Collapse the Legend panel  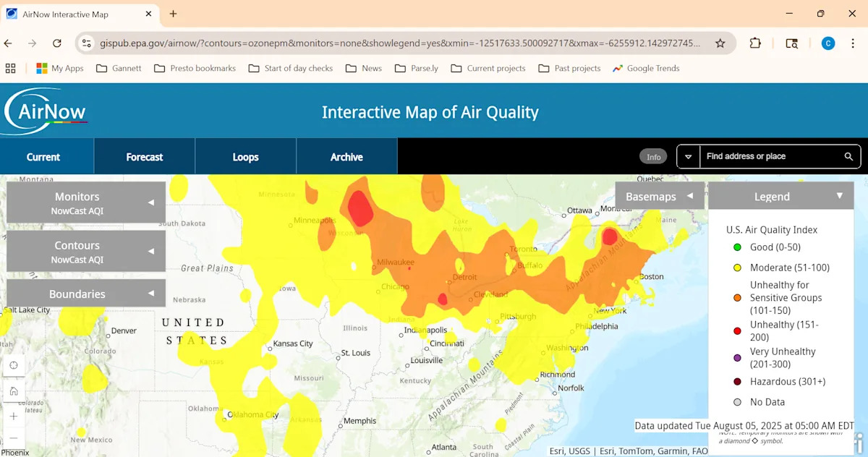click(839, 196)
